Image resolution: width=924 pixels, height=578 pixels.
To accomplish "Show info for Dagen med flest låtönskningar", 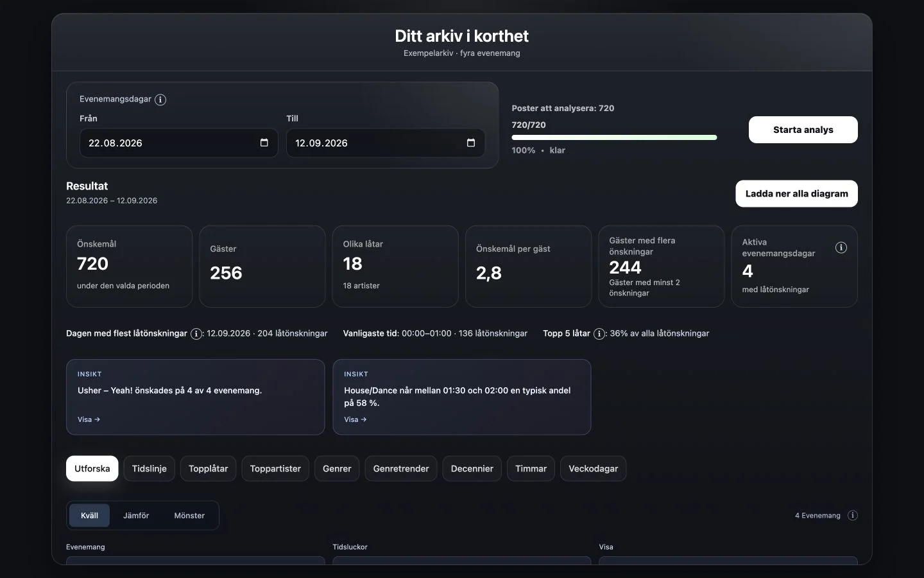I will (196, 334).
